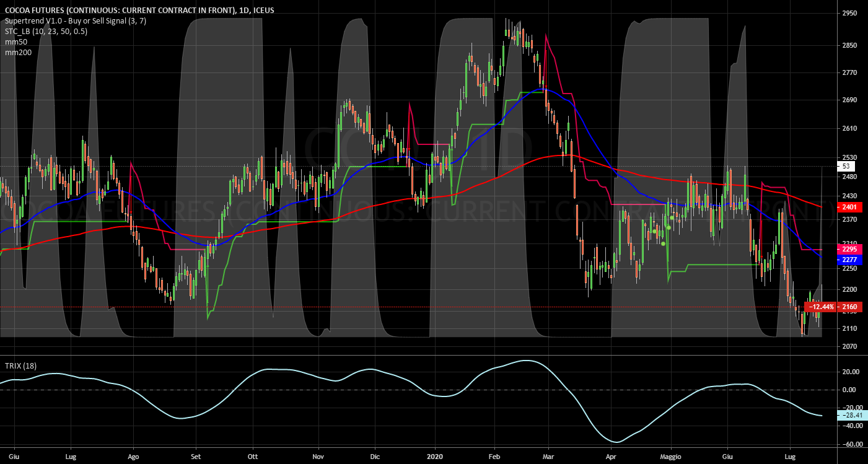The image size is (868, 464).
Task: Click the 2530 price axis label
Action: tap(849, 157)
